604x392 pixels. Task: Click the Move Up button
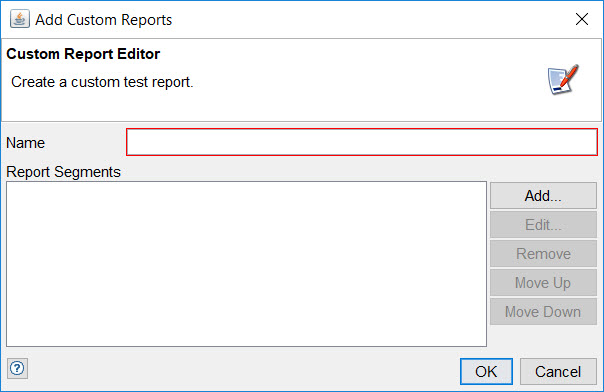pyautogui.click(x=543, y=283)
